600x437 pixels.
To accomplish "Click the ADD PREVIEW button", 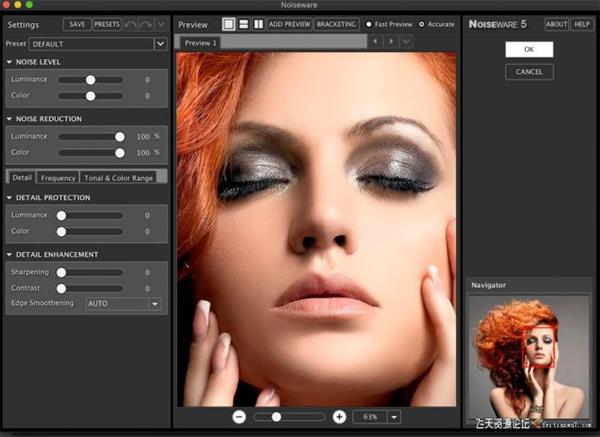I will coord(289,23).
